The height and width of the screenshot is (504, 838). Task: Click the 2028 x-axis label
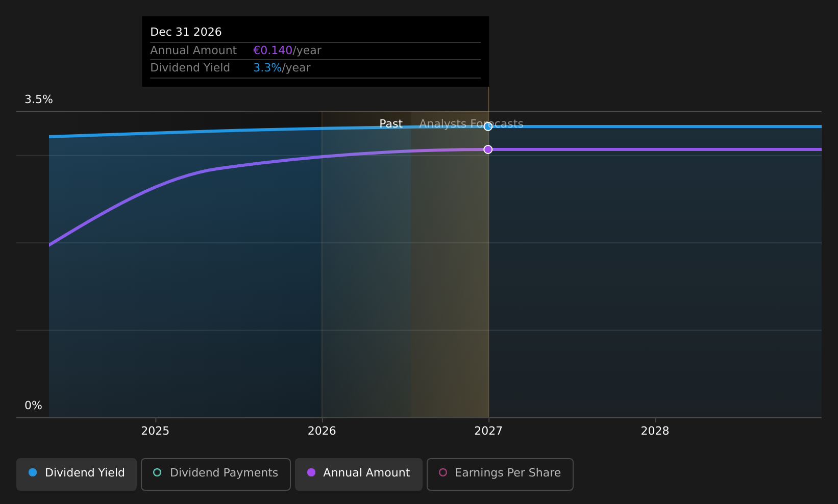655,431
